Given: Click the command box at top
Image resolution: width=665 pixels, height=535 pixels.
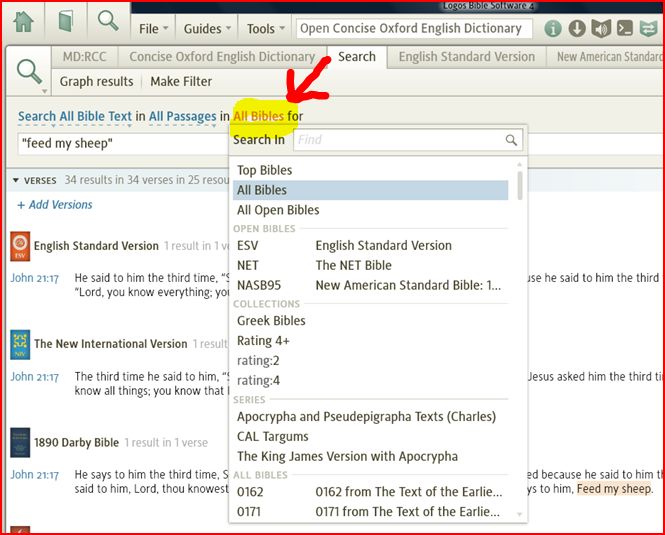Looking at the screenshot, I should coord(414,28).
